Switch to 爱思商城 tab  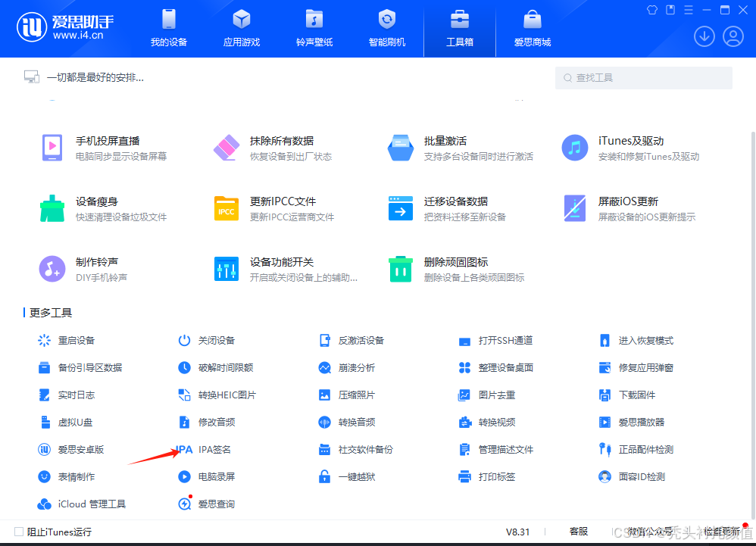click(x=533, y=28)
